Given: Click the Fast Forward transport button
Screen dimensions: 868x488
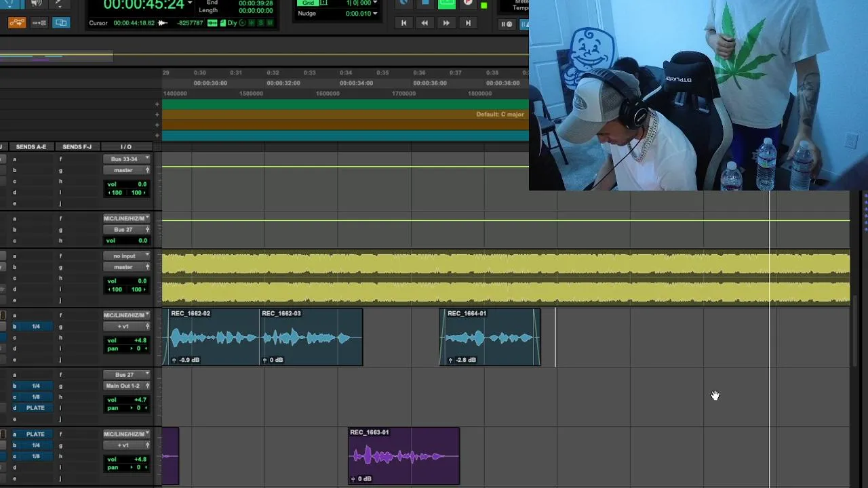Looking at the screenshot, I should (446, 23).
